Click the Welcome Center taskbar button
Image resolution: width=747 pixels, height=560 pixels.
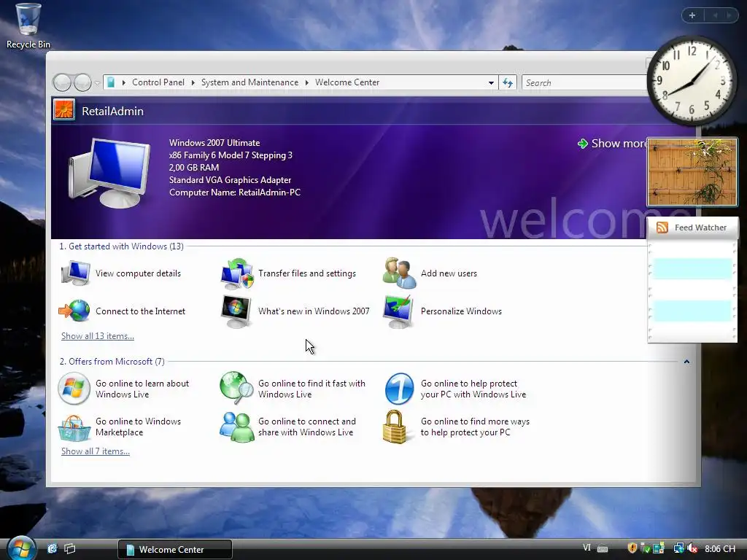tap(175, 549)
